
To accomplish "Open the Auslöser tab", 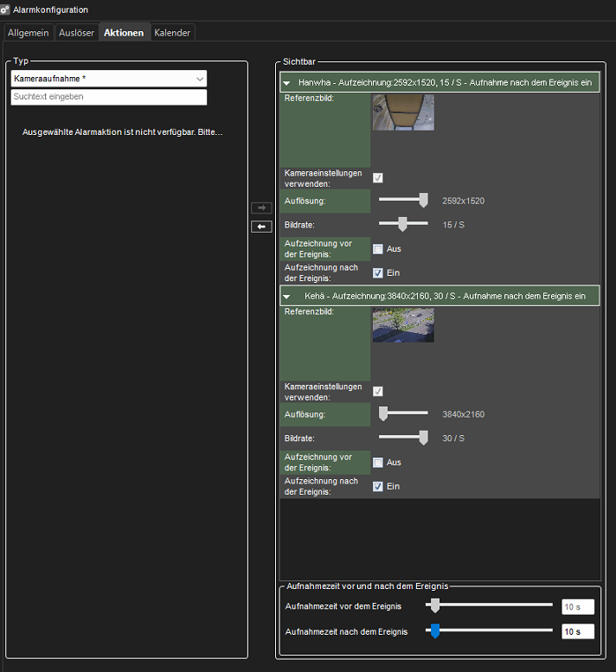I will pyautogui.click(x=76, y=33).
